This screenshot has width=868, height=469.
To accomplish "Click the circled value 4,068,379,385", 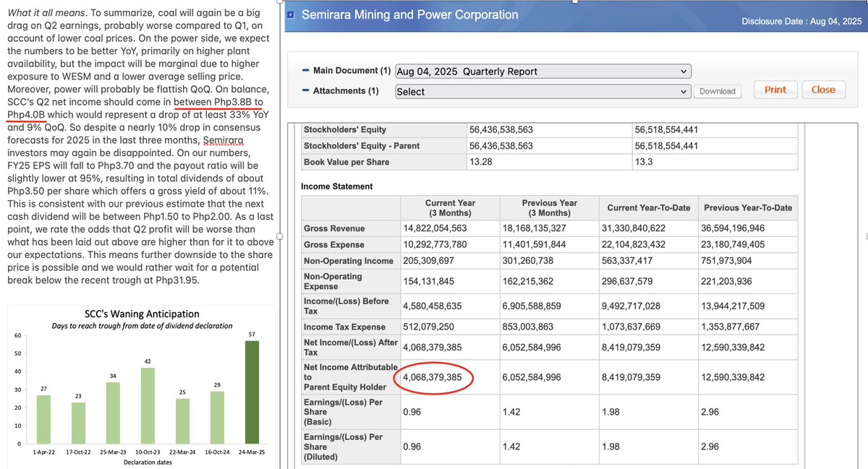I will [433, 377].
